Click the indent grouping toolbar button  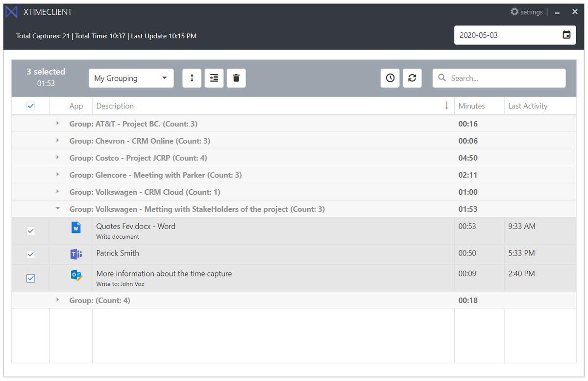[x=214, y=78]
